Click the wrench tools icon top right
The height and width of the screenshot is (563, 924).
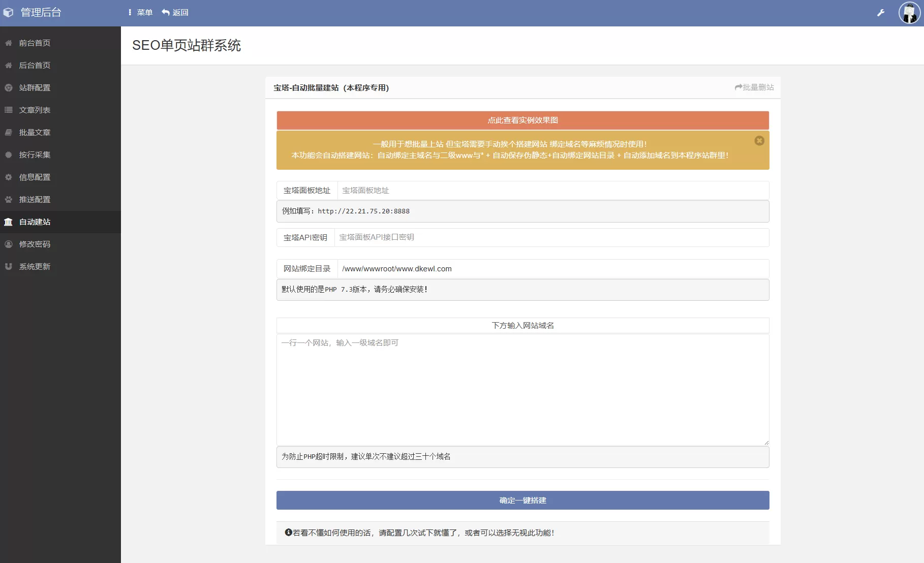[x=881, y=12]
